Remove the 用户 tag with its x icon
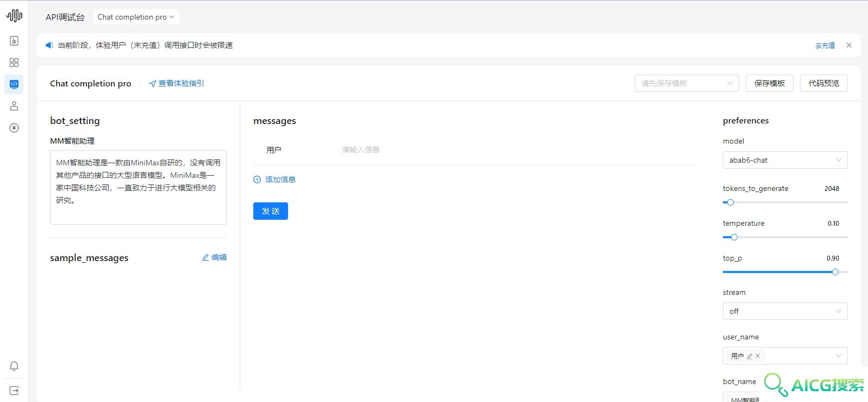The height and width of the screenshot is (402, 868). click(758, 356)
